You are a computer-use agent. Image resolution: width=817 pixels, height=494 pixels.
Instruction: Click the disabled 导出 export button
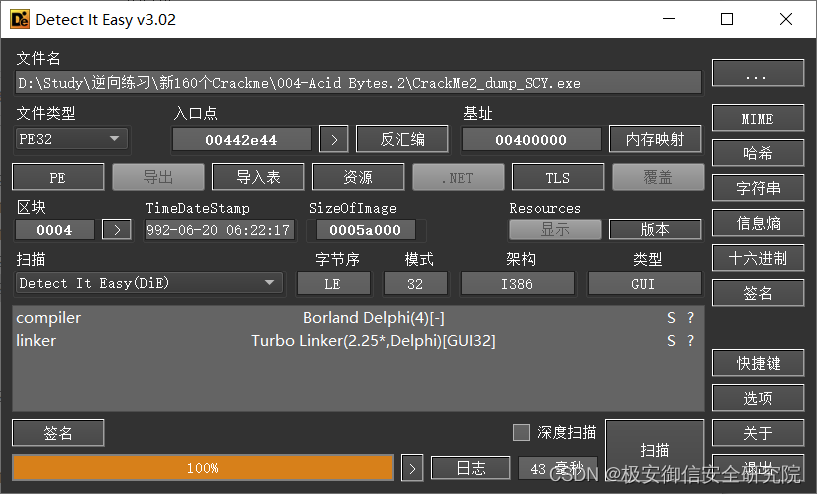(x=158, y=178)
